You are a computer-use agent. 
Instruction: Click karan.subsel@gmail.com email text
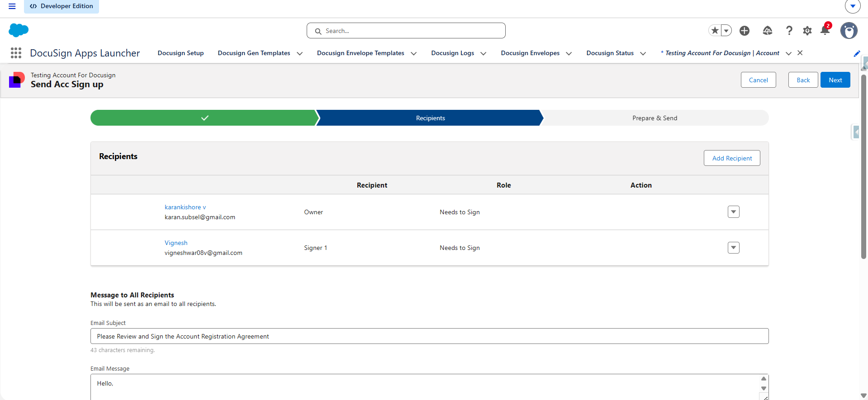(200, 217)
